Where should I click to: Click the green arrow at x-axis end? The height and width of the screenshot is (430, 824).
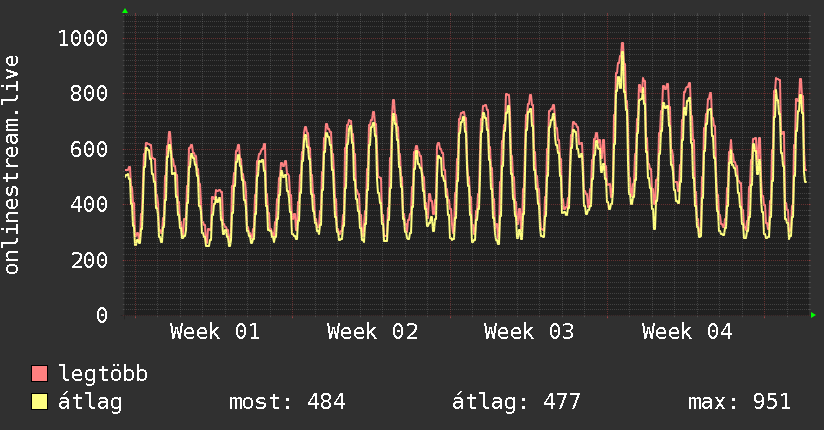pos(813,315)
